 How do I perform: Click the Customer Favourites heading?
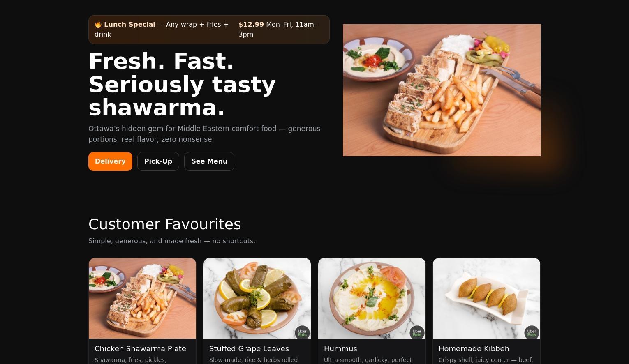pyautogui.click(x=164, y=224)
